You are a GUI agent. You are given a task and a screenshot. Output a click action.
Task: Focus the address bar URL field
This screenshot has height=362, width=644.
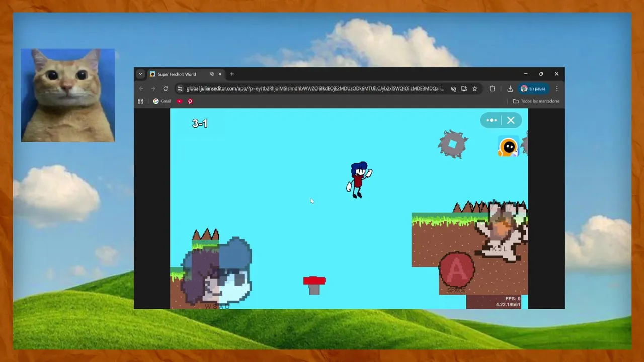click(315, 88)
